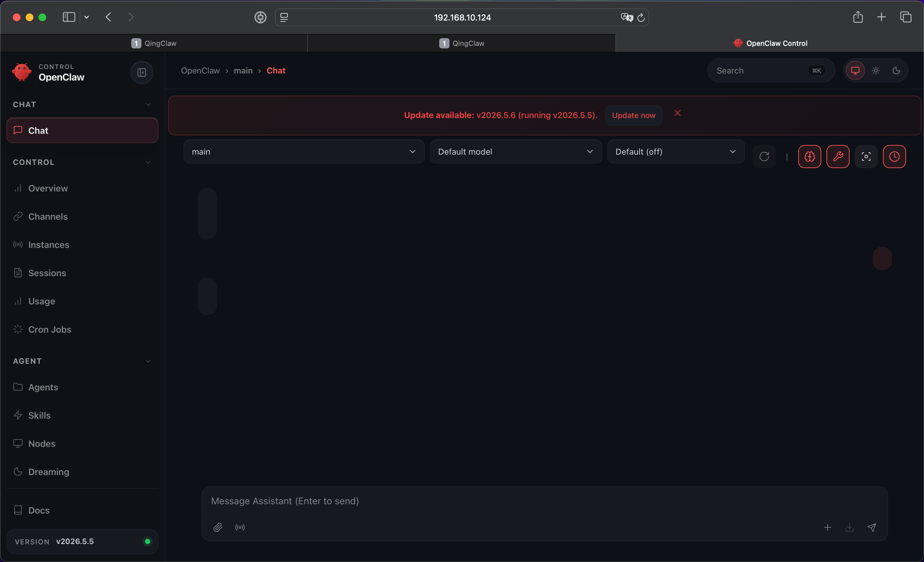
Task: Toggle the tool calls wrench icon
Action: pos(838,156)
